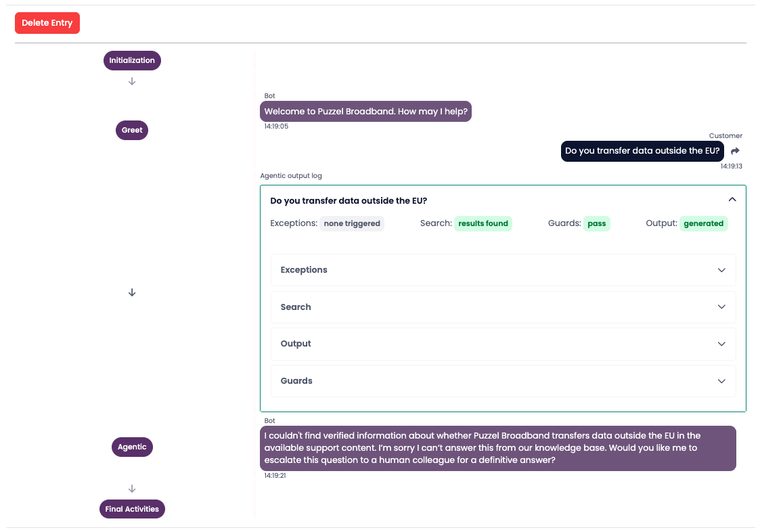Expand the Search section

tap(503, 307)
